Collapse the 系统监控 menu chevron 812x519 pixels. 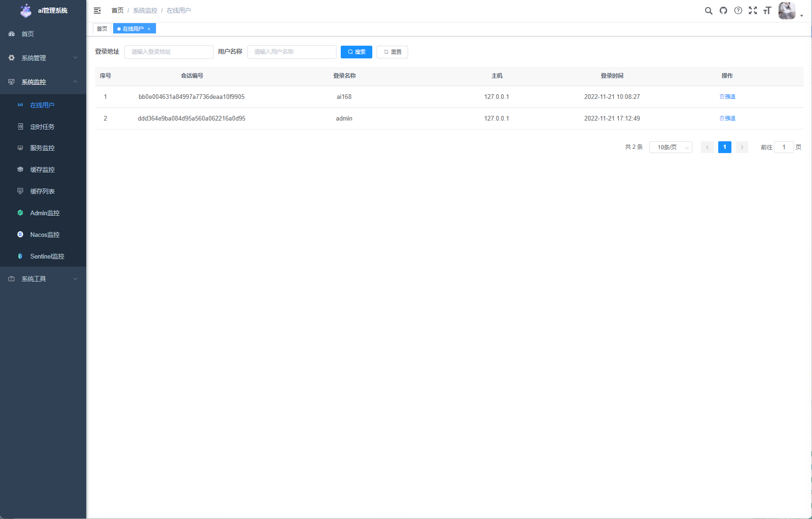[75, 82]
